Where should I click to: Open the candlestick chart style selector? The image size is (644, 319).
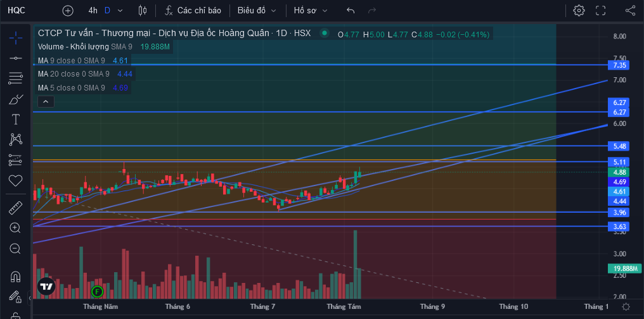pyautogui.click(x=143, y=11)
